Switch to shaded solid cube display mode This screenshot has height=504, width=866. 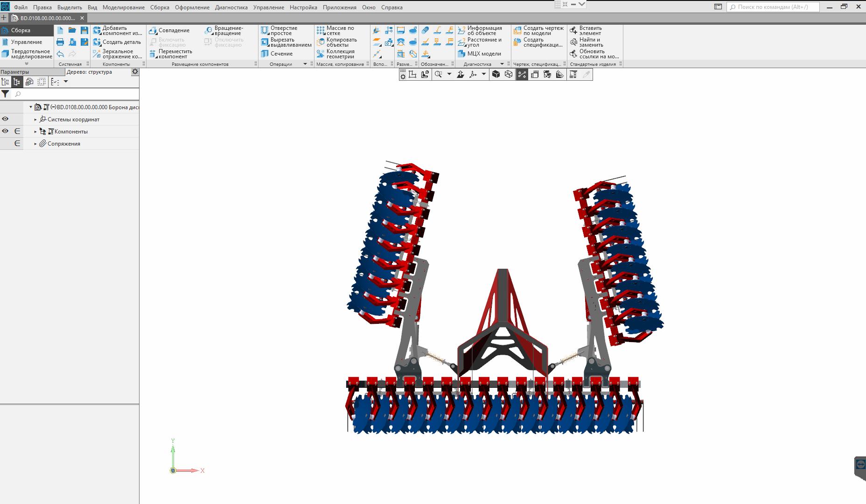[x=496, y=74]
